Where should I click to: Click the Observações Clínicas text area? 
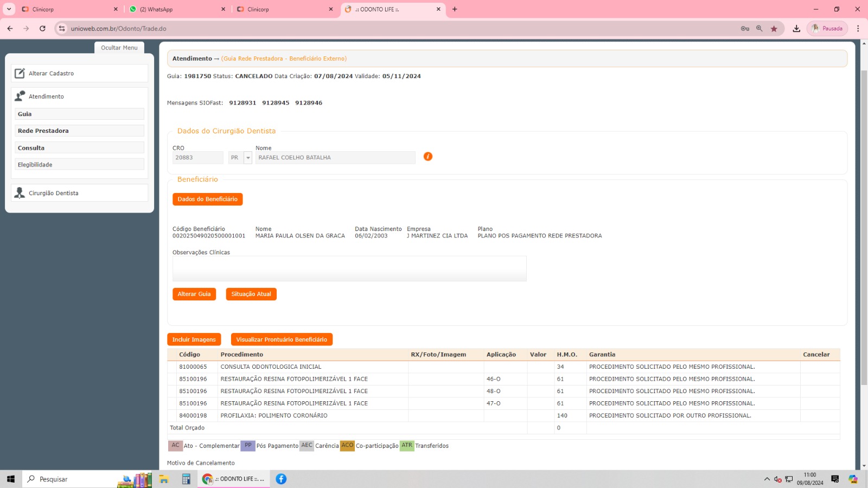point(349,268)
